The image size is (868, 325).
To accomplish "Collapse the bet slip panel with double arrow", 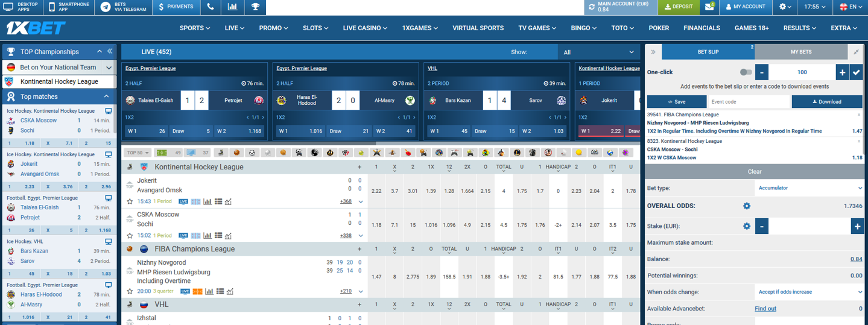I will (653, 52).
